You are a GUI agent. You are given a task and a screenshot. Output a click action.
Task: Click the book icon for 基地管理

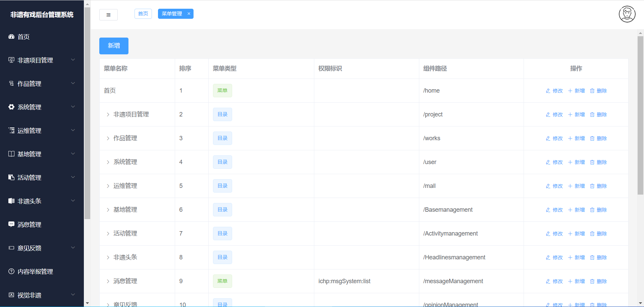click(x=11, y=154)
